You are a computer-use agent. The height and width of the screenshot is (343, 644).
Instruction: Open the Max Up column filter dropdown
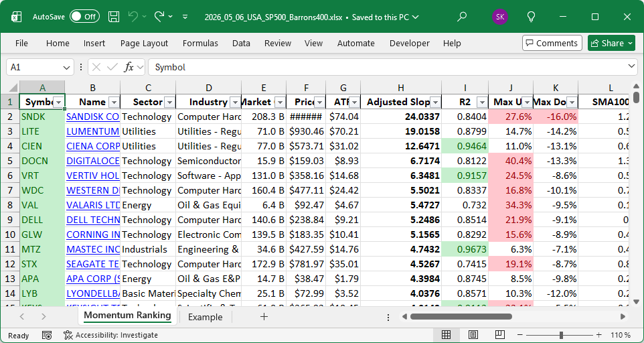pos(527,102)
